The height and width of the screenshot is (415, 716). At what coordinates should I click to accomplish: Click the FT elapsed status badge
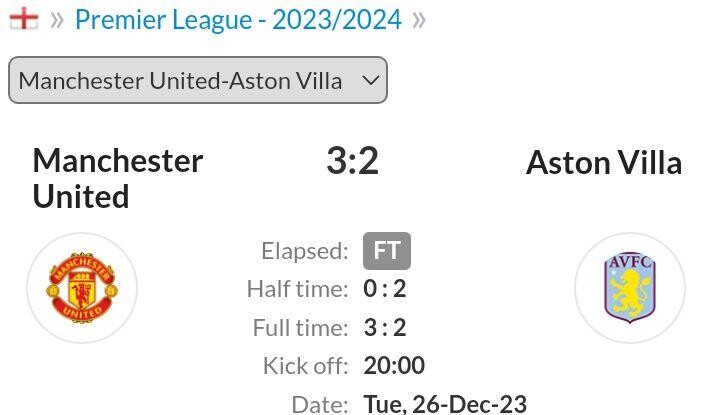tap(387, 251)
